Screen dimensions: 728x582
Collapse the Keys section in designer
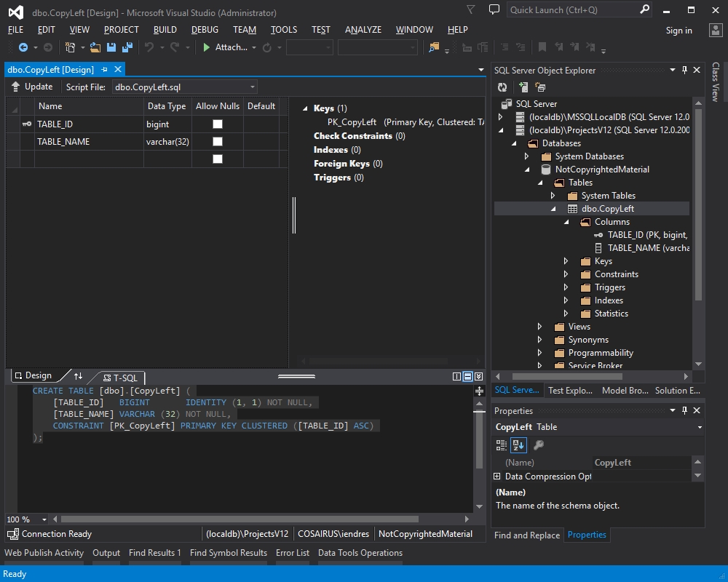coord(305,108)
